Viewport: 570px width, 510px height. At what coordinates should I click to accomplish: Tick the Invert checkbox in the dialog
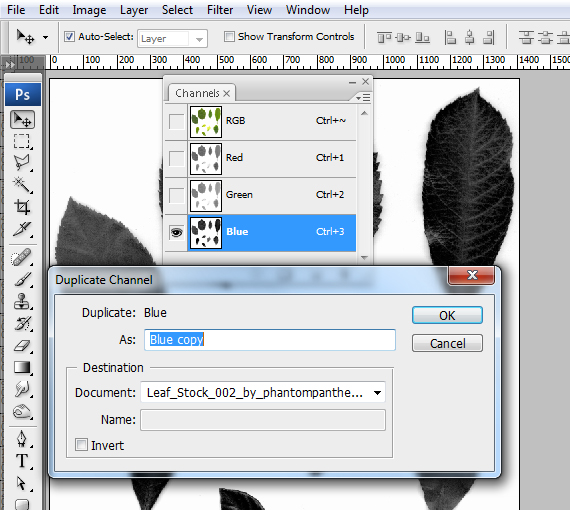[81, 445]
